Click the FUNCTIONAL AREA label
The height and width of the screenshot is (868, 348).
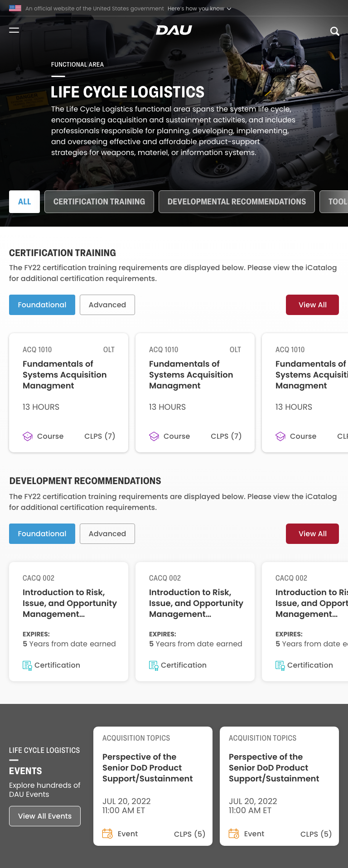click(77, 64)
